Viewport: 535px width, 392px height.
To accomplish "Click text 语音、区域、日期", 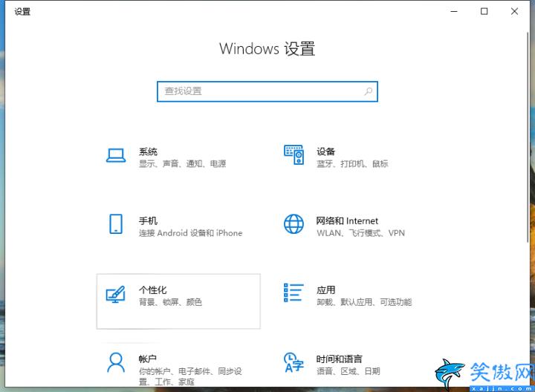I will point(348,371).
